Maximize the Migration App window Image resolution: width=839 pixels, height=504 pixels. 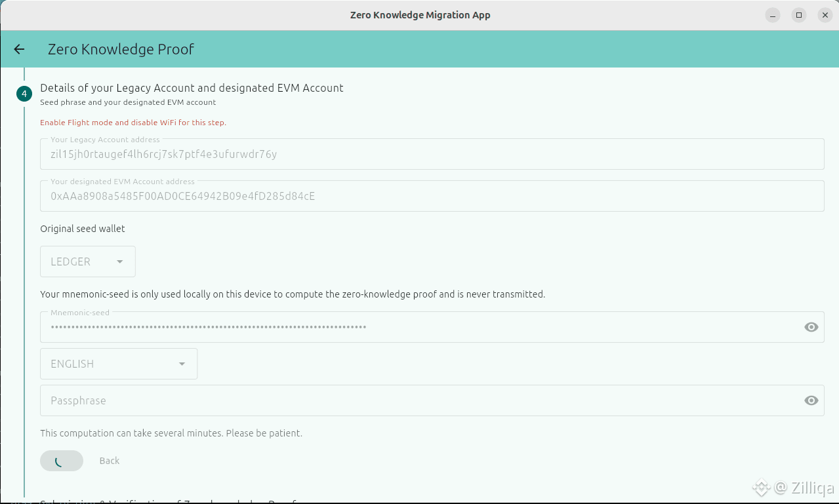coord(799,15)
